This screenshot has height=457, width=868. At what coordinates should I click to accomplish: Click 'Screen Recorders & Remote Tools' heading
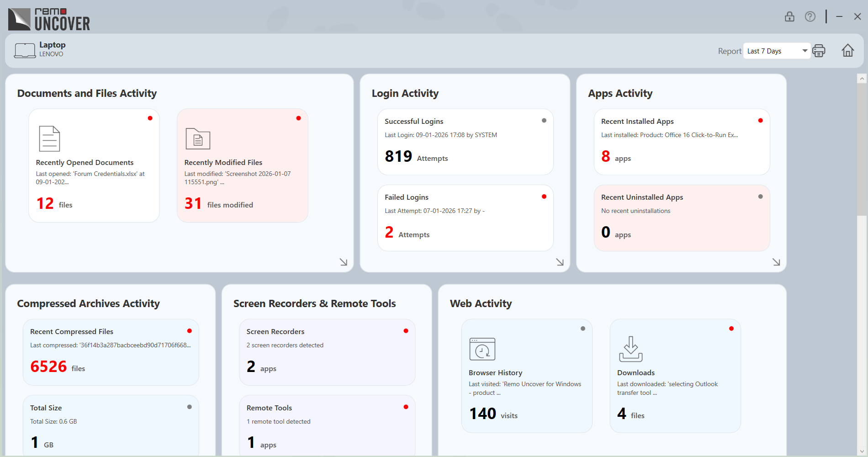pyautogui.click(x=315, y=303)
